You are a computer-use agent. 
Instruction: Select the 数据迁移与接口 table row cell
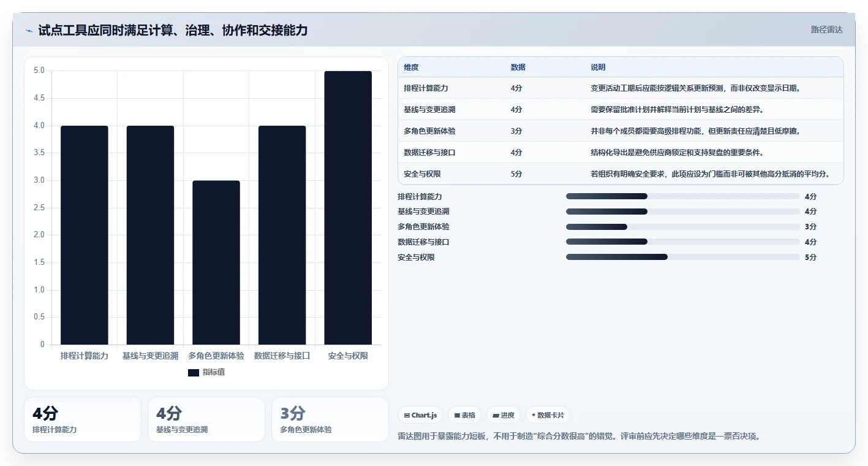(429, 153)
